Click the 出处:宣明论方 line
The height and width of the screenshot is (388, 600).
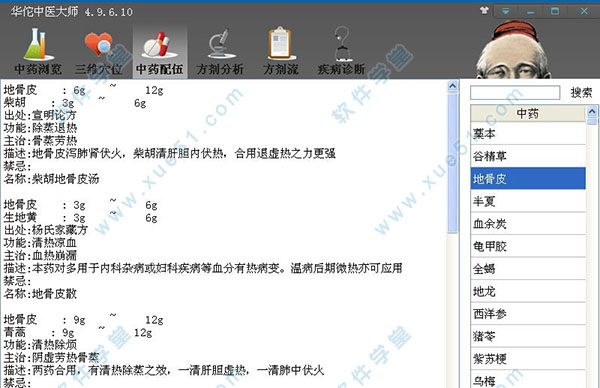click(x=40, y=115)
